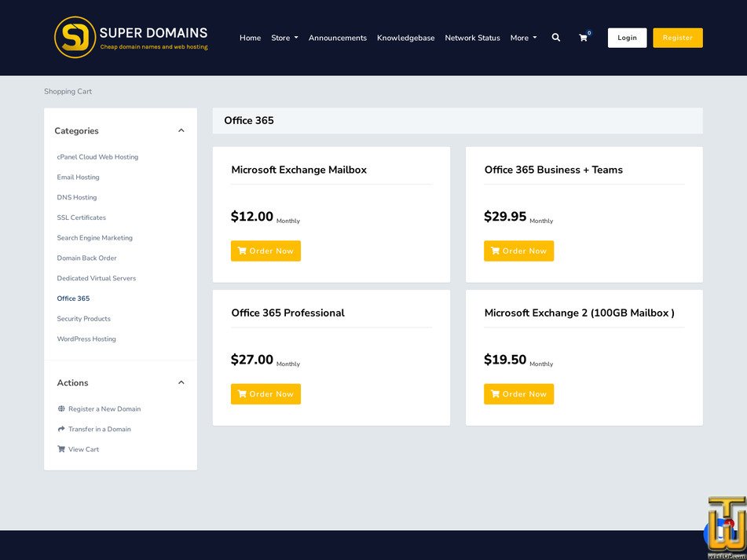This screenshot has width=747, height=560.
Task: Click globe icon beside Register a New Domain
Action: click(61, 408)
